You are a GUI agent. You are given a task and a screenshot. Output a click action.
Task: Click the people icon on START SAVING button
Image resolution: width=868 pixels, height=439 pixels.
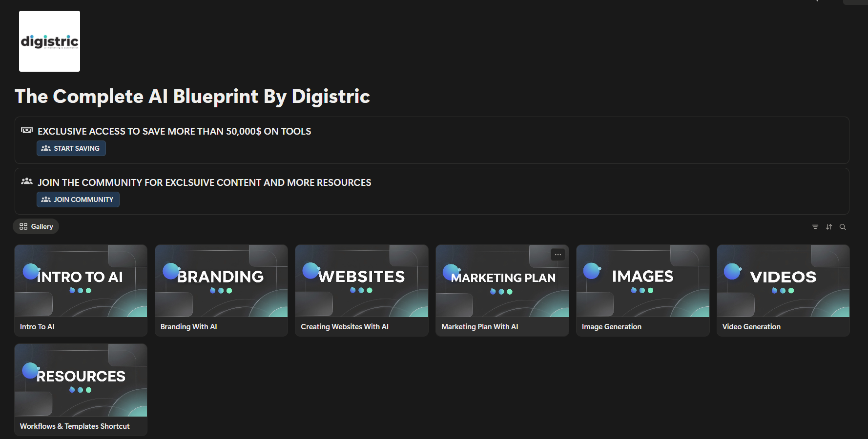tap(46, 148)
